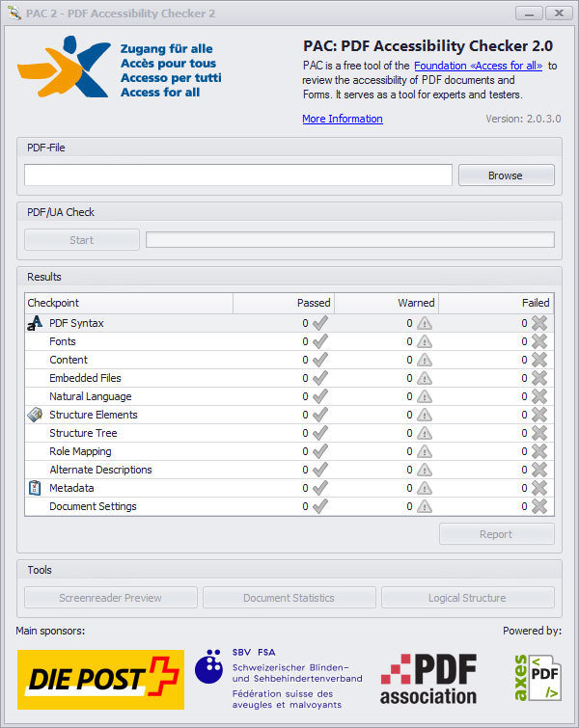Open Document Statistics tool
Screen dimensions: 579x728
[289, 598]
